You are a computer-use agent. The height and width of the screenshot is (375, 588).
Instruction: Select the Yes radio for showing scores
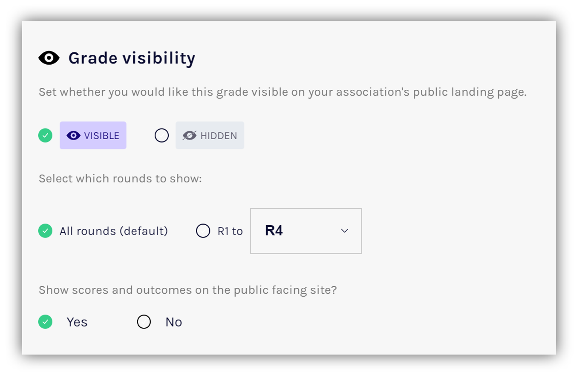(45, 322)
